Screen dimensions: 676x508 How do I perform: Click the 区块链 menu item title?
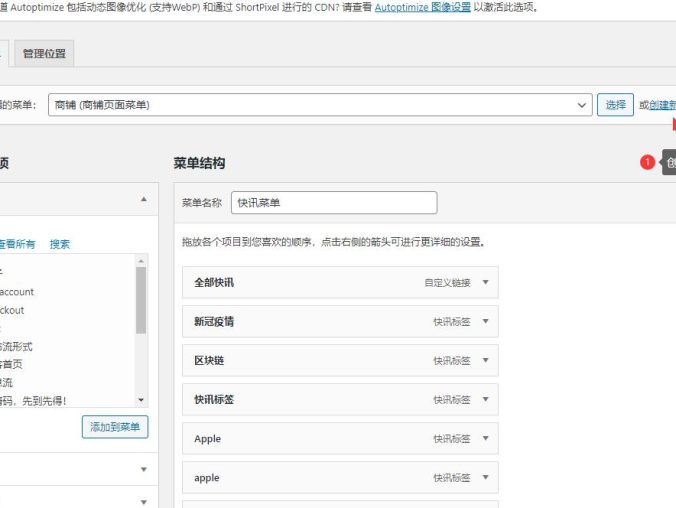point(209,361)
